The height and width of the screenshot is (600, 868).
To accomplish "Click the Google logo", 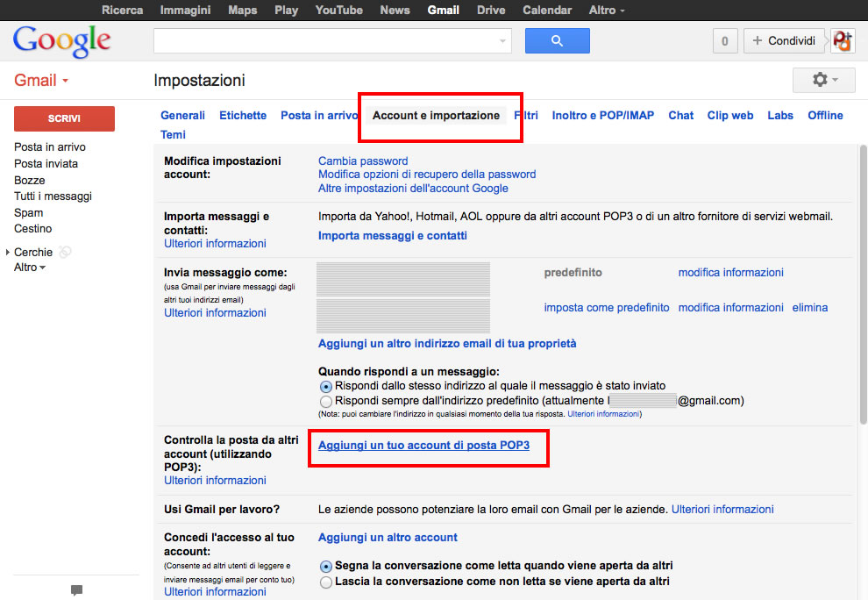I will coord(61,41).
